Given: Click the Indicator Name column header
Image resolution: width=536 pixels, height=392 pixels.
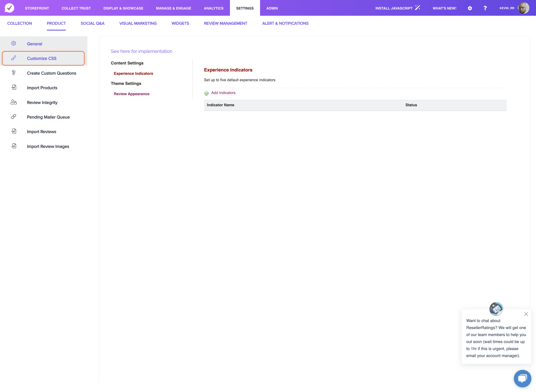Looking at the screenshot, I should (x=221, y=105).
